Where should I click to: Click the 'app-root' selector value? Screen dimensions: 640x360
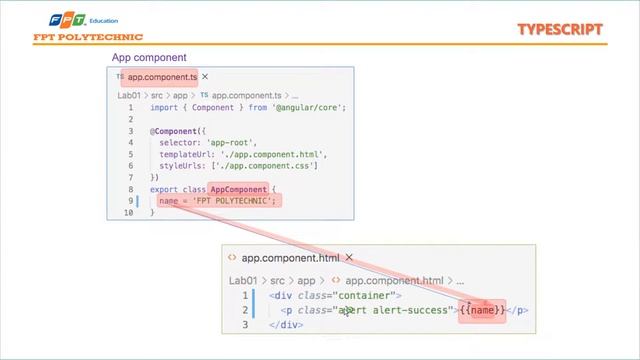231,143
